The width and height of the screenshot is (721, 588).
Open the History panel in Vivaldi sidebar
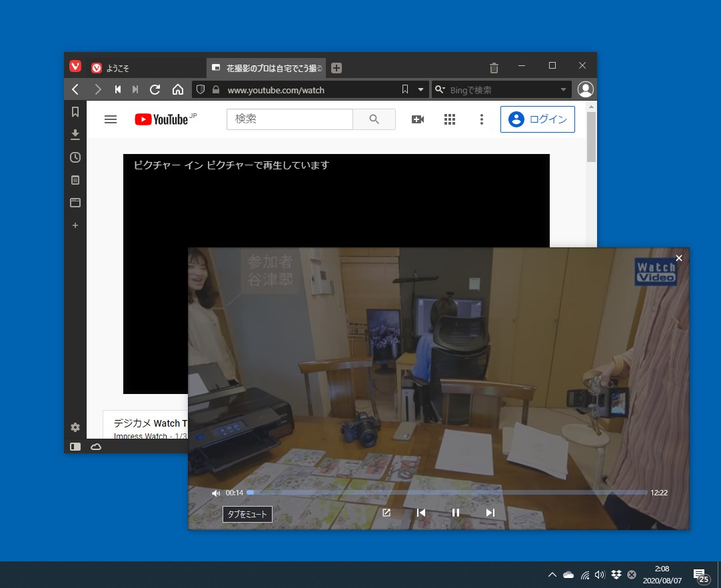pyautogui.click(x=75, y=157)
